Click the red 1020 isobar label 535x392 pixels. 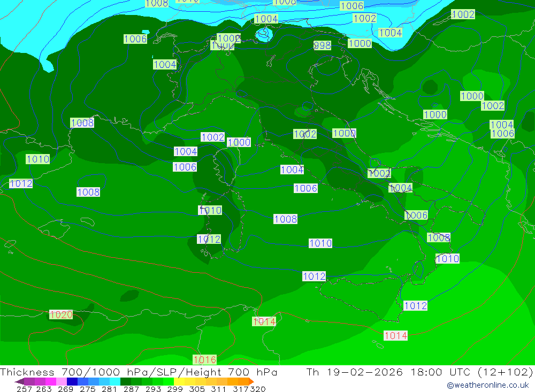61,314
